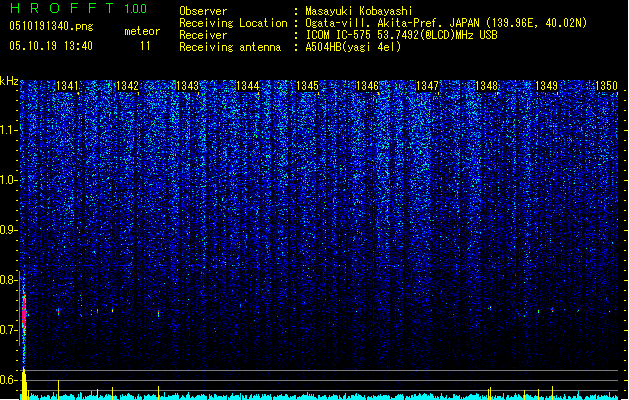Click the 1342 time marker
Image resolution: width=629 pixels, height=400 pixels.
127,86
